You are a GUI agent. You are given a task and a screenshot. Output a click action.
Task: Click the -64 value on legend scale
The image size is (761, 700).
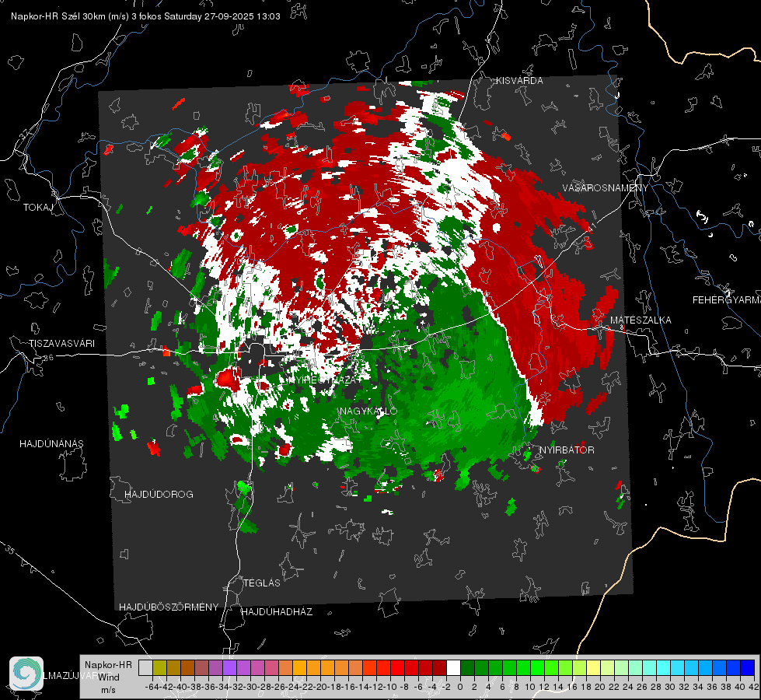coord(152,687)
